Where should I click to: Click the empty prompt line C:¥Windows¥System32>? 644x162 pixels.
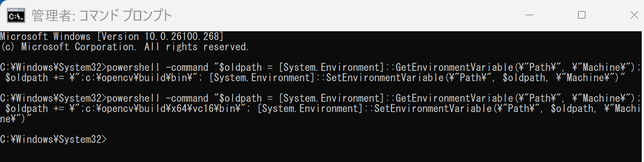[x=53, y=140]
